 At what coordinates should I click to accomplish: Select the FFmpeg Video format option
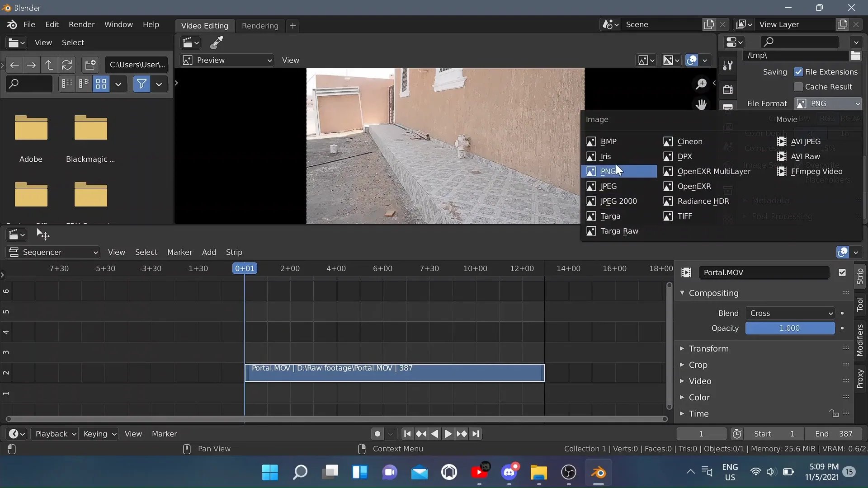point(817,171)
